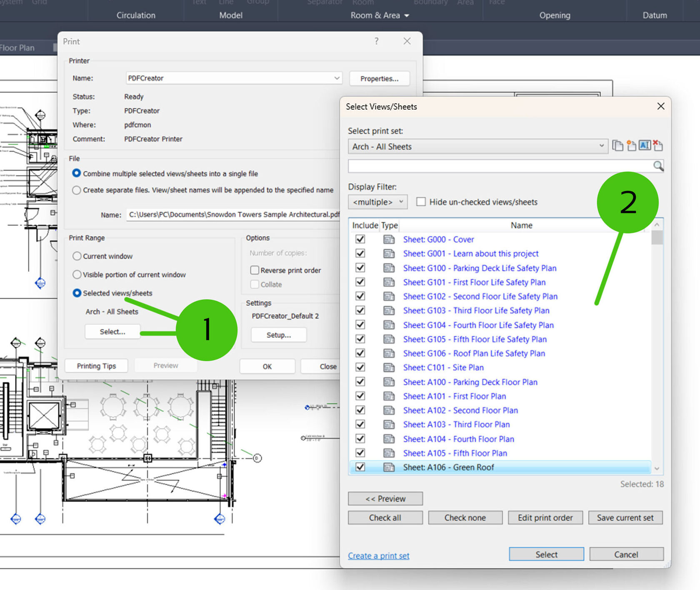Click sheet icon beside G100 Parking Deck Life Safety
This screenshot has width=700, height=590.
[389, 268]
